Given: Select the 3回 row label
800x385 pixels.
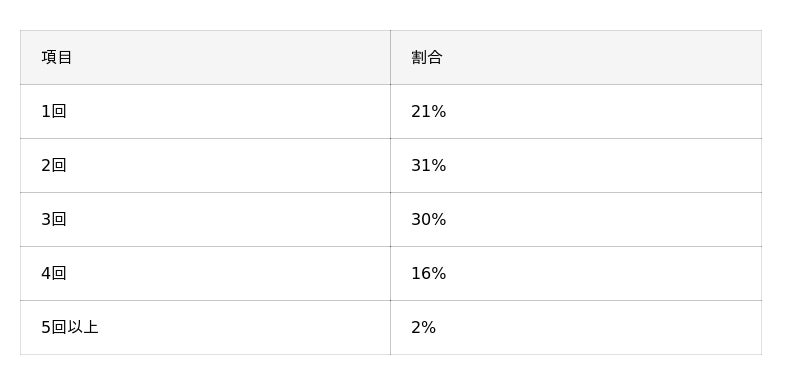Looking at the screenshot, I should [54, 219].
